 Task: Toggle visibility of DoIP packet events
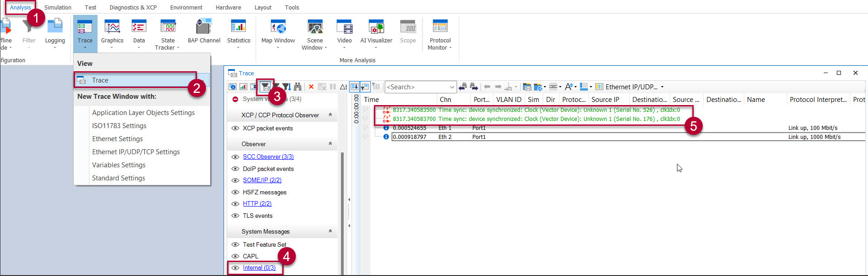tap(235, 169)
